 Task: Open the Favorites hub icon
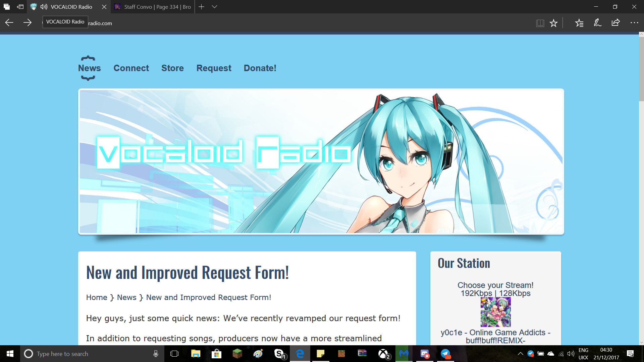point(579,23)
